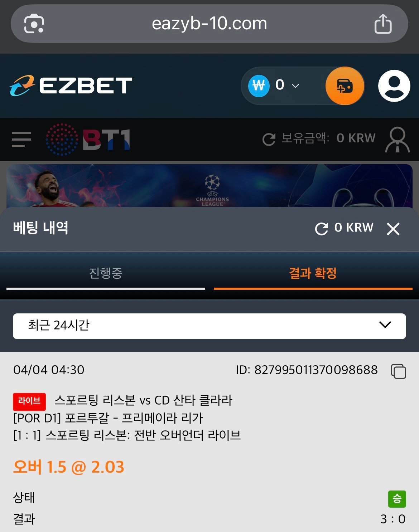Viewport: 419px width, 532px height.
Task: Click the eazyb-10.com address bar
Action: pyautogui.click(x=209, y=24)
